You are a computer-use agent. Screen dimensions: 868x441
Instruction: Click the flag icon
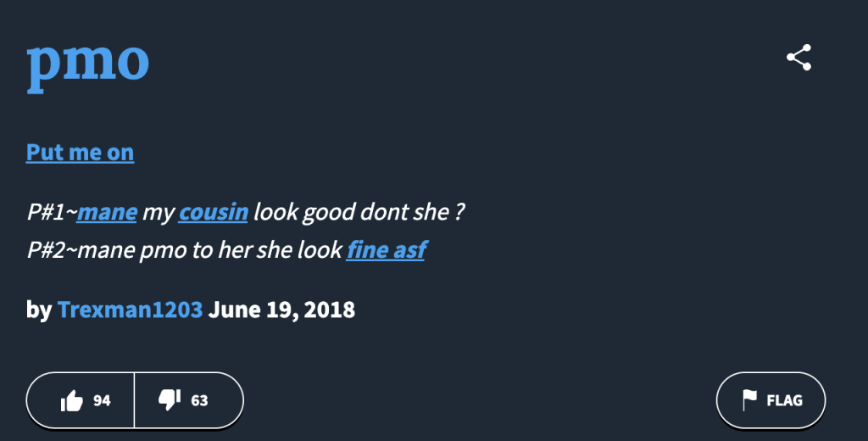tap(749, 400)
